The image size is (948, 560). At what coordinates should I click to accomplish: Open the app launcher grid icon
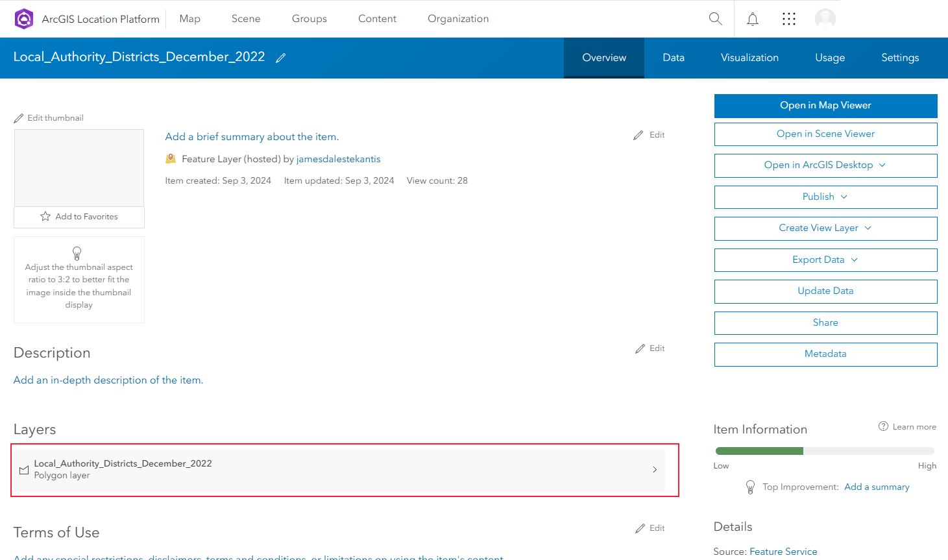tap(788, 19)
